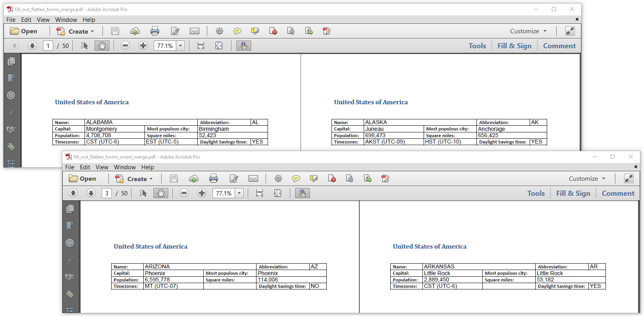
Task: Open the Attachments paperclip panel in top window
Action: point(11,113)
